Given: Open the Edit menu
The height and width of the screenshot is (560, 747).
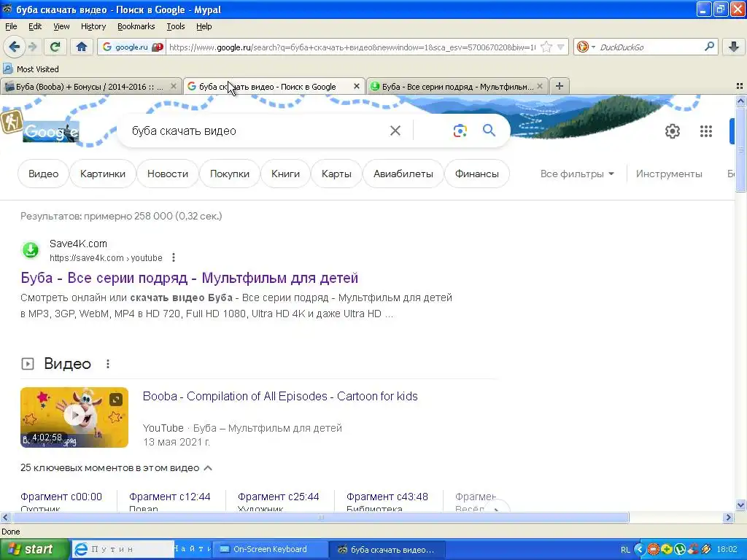Looking at the screenshot, I should coord(35,26).
